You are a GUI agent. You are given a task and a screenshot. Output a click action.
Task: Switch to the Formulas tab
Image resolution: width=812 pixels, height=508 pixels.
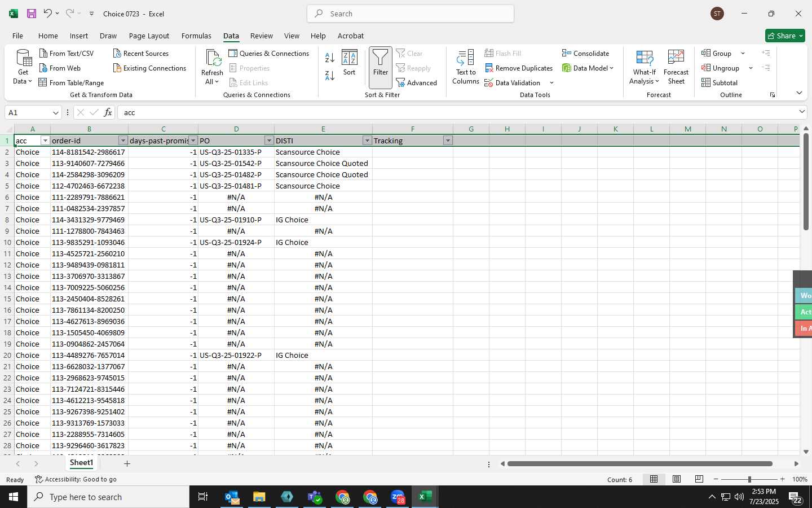pyautogui.click(x=196, y=36)
